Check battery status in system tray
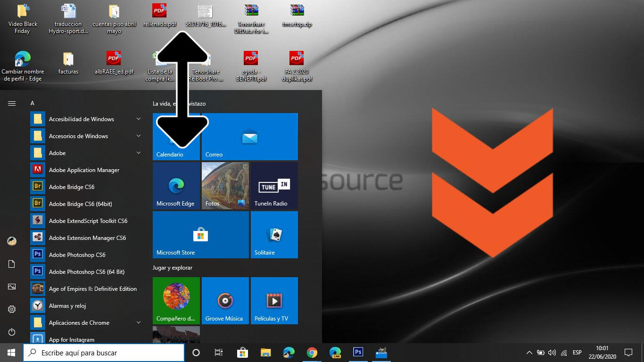The height and width of the screenshot is (362, 644). [x=541, y=353]
